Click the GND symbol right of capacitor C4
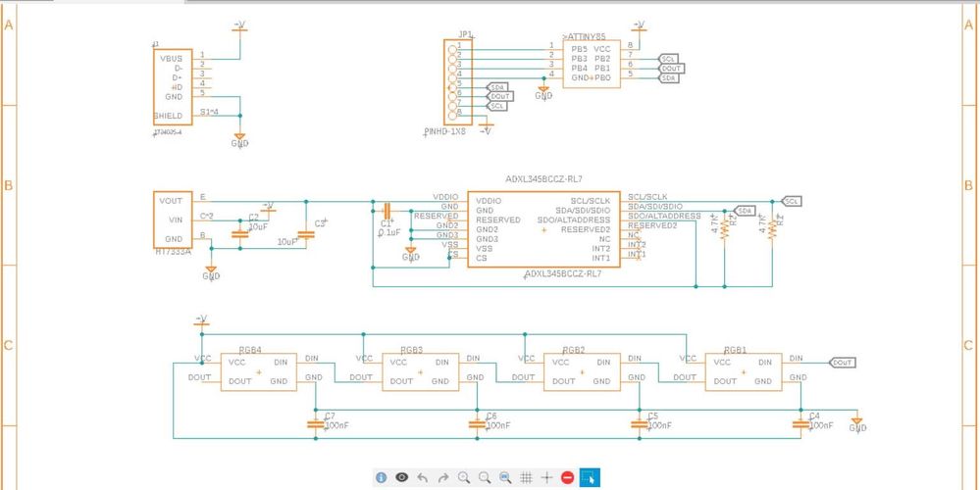 click(857, 425)
